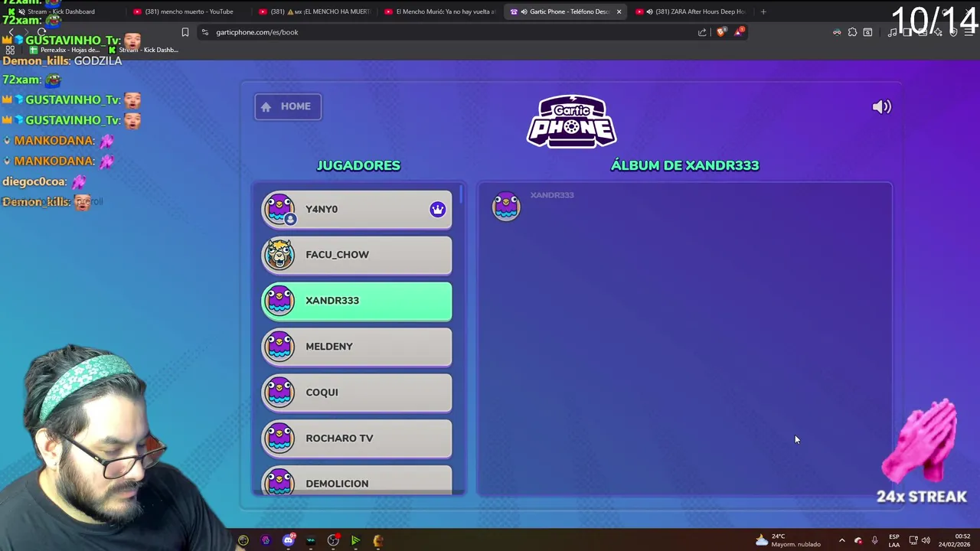
Task: Open 'Stream - Kick Dashb...' bookmark
Action: (143, 50)
